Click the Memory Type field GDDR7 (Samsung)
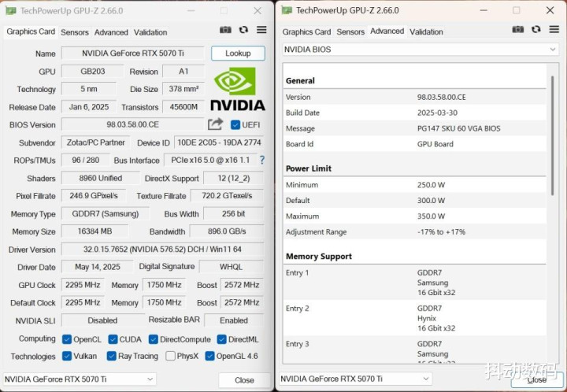This screenshot has height=392, width=567. (x=106, y=214)
